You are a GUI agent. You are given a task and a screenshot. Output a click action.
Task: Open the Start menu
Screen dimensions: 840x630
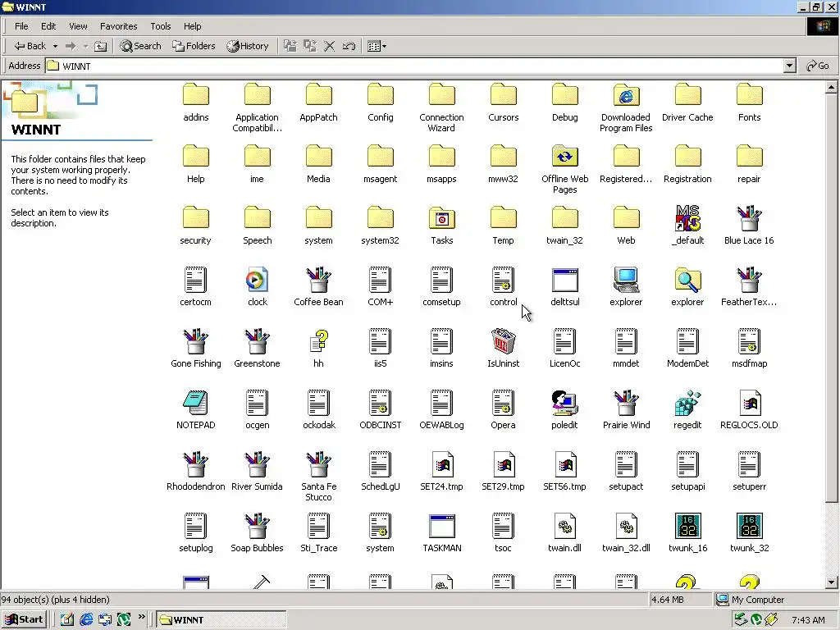point(24,619)
